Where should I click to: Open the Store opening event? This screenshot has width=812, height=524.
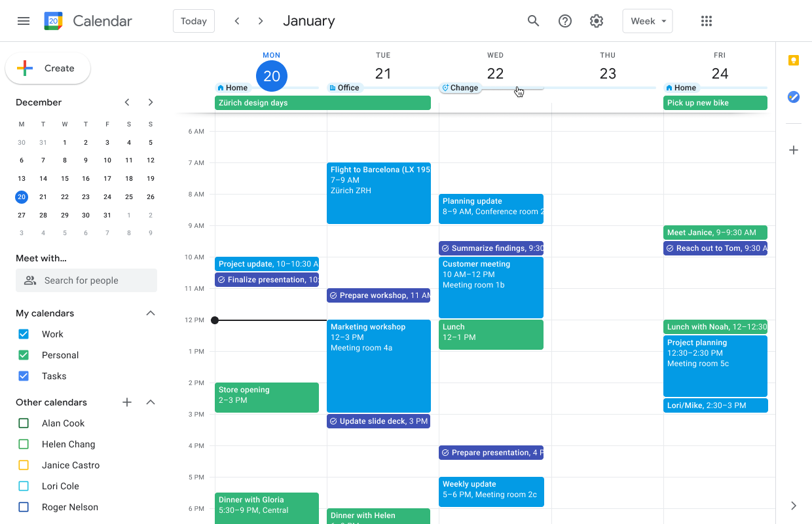click(x=267, y=398)
